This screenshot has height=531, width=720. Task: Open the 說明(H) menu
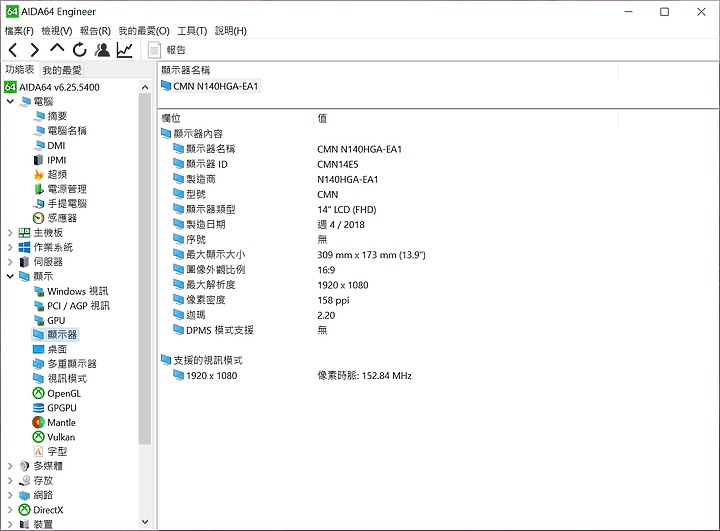click(231, 31)
